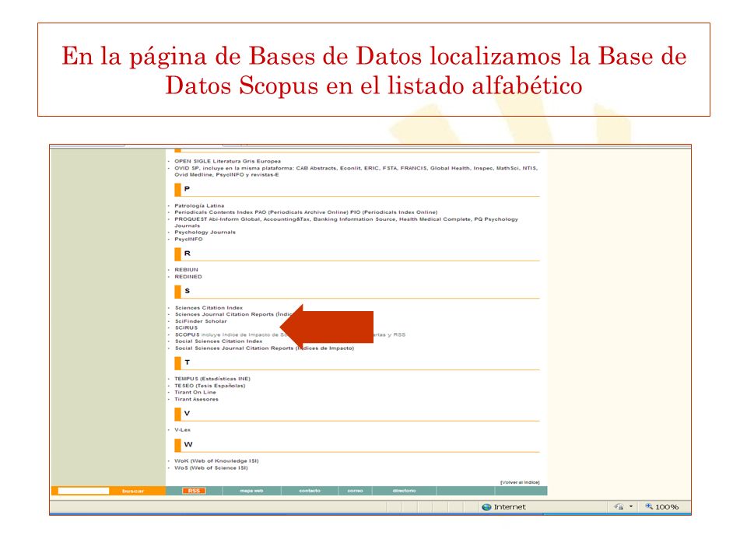The image size is (747, 560).
Task: Click the RSS feed icon in footer
Action: point(194,491)
